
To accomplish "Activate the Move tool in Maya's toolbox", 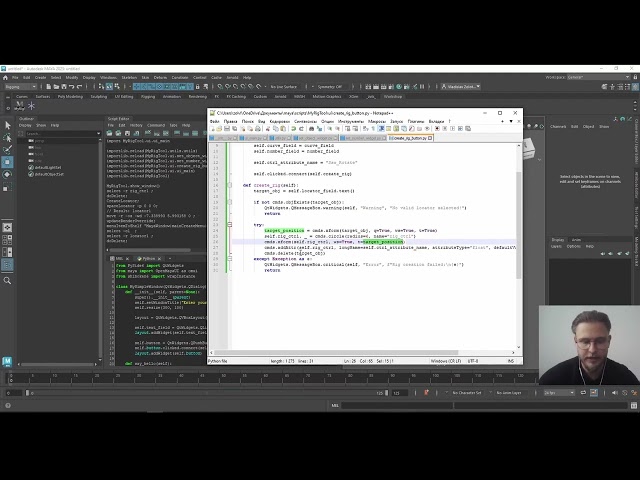I will tap(7, 162).
